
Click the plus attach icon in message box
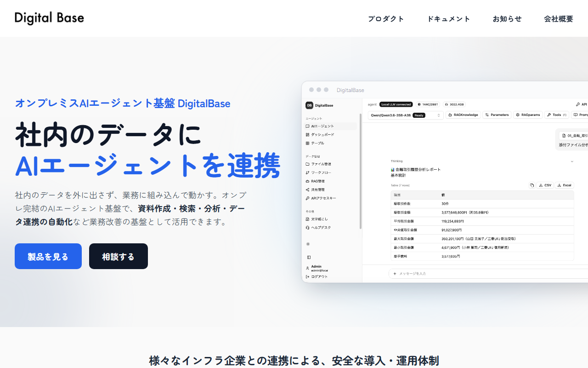pyautogui.click(x=395, y=274)
